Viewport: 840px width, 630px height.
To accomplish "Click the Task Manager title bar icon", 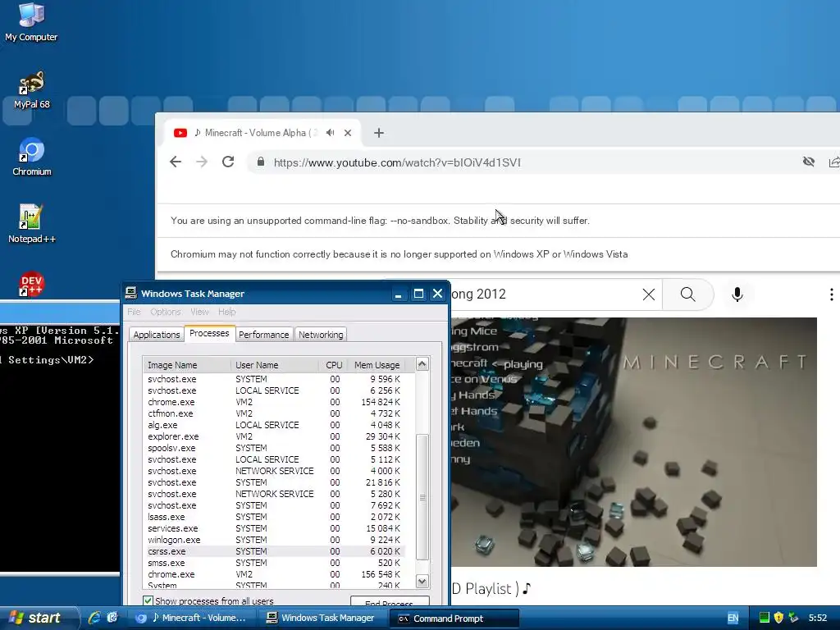I will [x=130, y=293].
